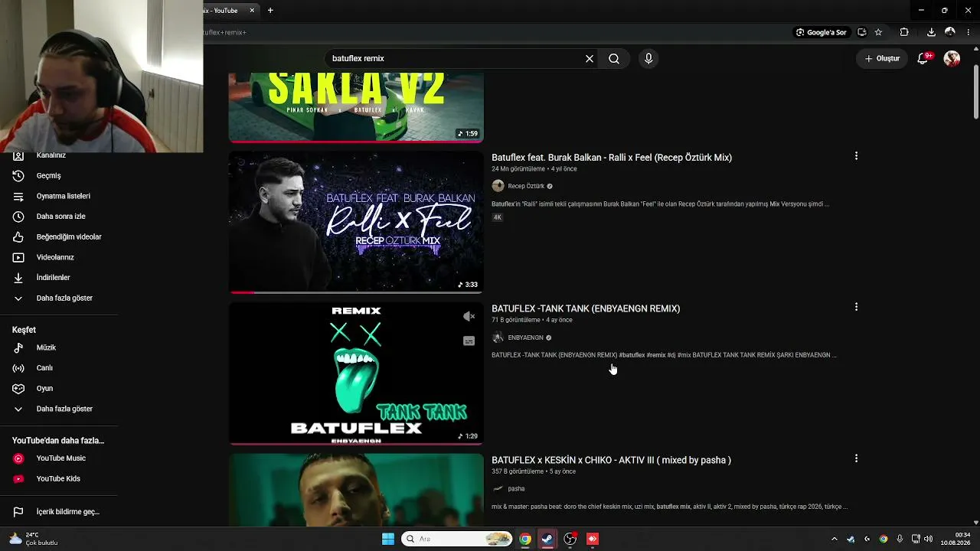This screenshot has width=980, height=551.
Task: Open the browser downloads icon
Action: 931,32
